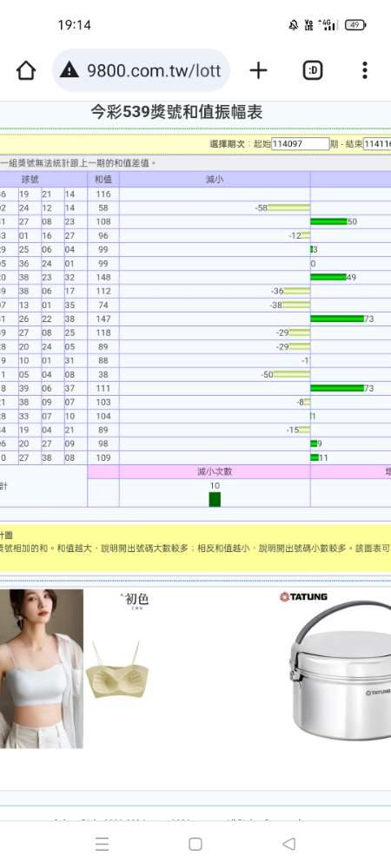Click the green increase bar labeled 50
Image resolution: width=391 pixels, height=868 pixels.
click(x=329, y=222)
